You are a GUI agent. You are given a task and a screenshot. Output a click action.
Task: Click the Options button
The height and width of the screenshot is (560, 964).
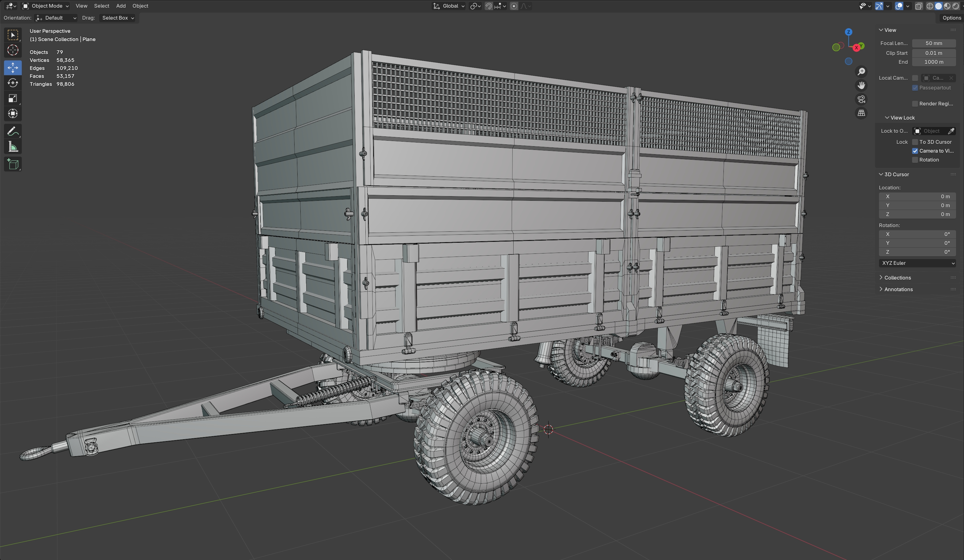951,17
